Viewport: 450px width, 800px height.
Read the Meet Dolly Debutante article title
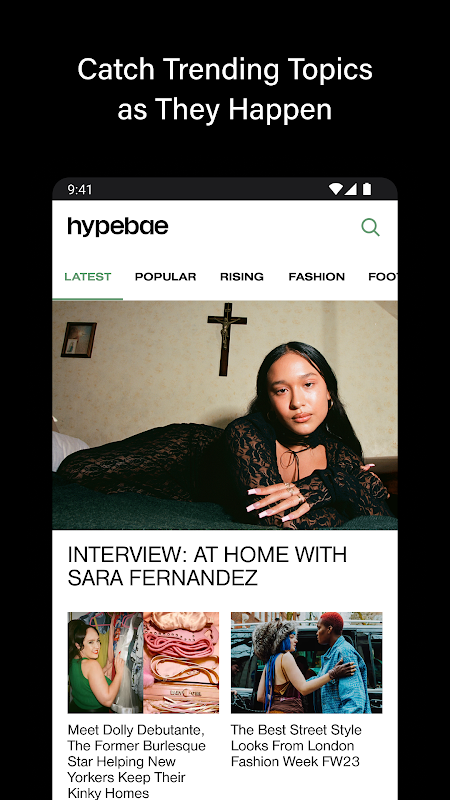(x=137, y=761)
